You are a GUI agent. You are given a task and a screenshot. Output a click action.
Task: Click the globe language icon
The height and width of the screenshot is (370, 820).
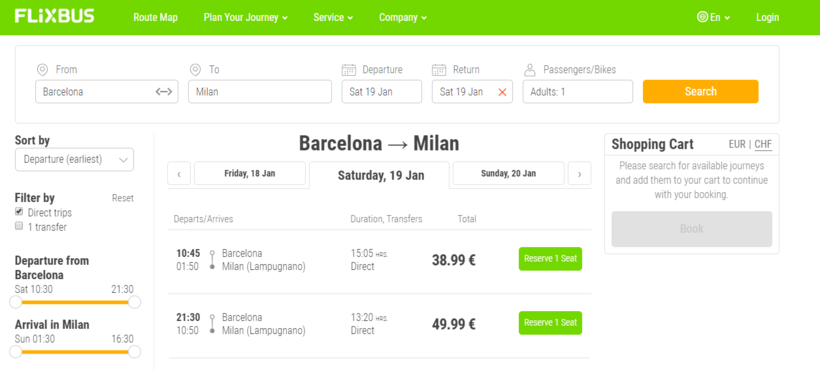(x=702, y=17)
